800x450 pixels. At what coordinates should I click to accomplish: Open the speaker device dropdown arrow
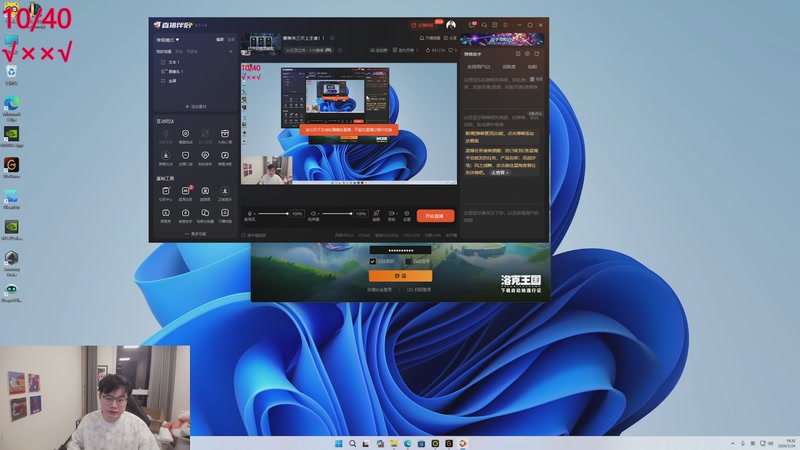pos(318,214)
